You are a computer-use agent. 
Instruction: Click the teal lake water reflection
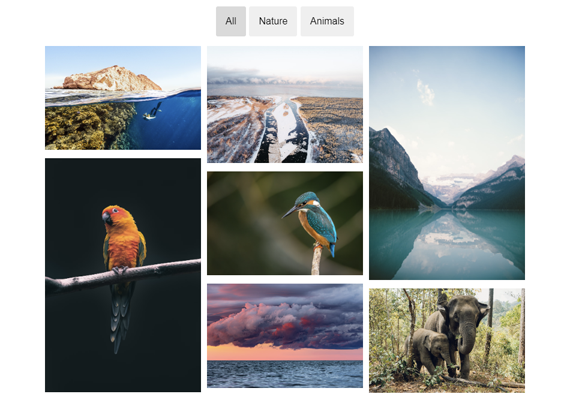pyautogui.click(x=447, y=245)
